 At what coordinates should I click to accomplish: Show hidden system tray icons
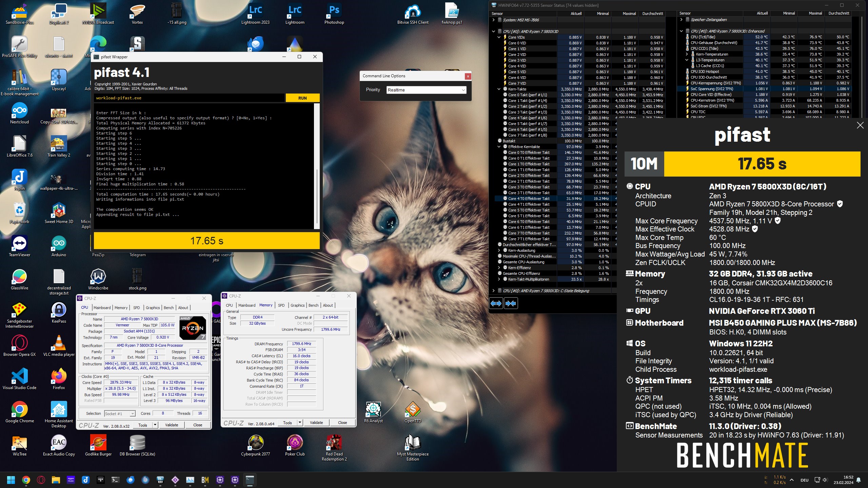click(792, 480)
